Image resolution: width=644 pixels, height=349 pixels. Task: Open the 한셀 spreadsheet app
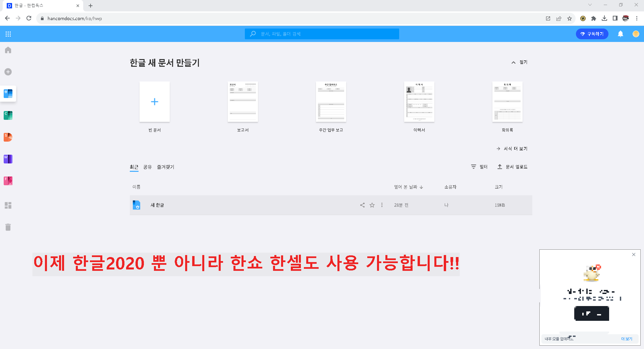coord(8,115)
